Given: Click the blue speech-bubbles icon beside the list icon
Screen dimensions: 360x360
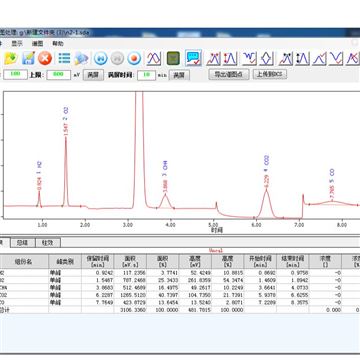Looking at the screenshot, I should tap(81, 58).
